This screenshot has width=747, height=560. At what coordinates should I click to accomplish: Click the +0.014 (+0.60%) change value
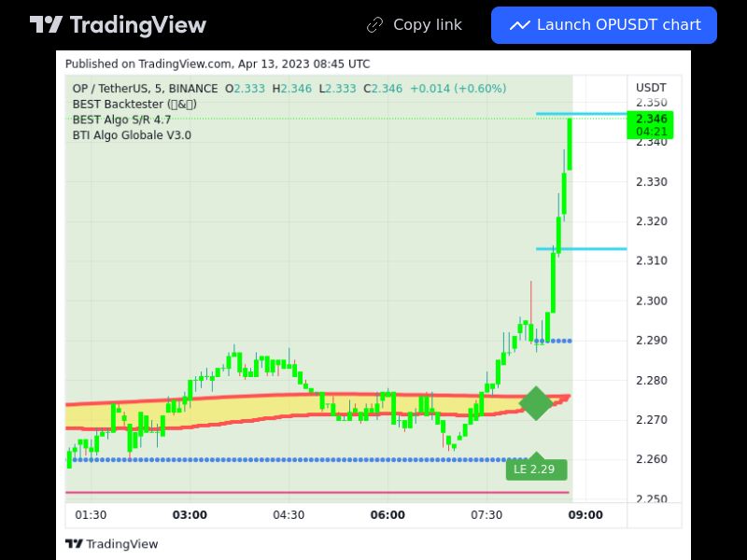[458, 89]
